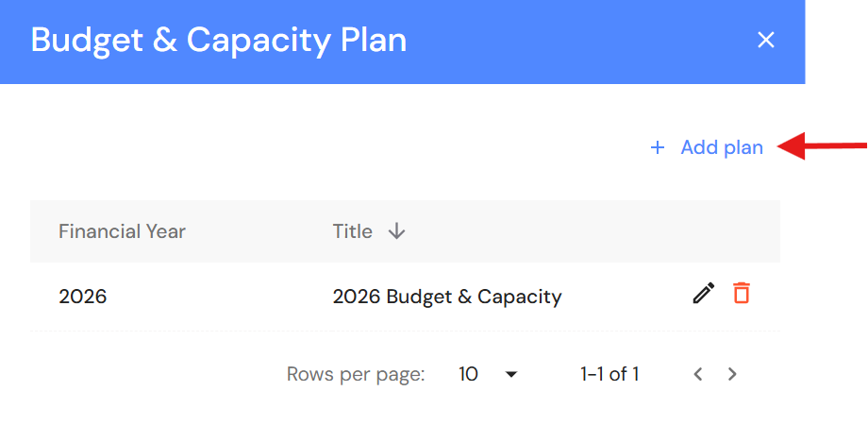
Task: Select the 2026 financial year cell
Action: (83, 297)
